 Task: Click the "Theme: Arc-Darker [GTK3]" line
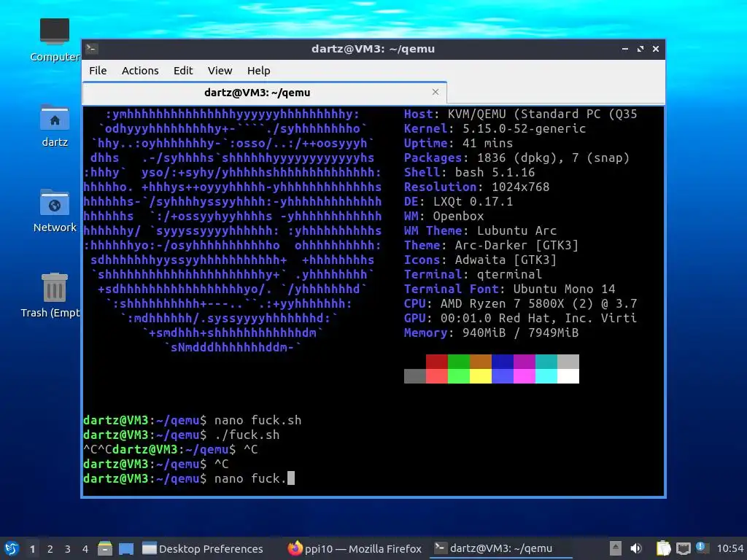pyautogui.click(x=491, y=245)
